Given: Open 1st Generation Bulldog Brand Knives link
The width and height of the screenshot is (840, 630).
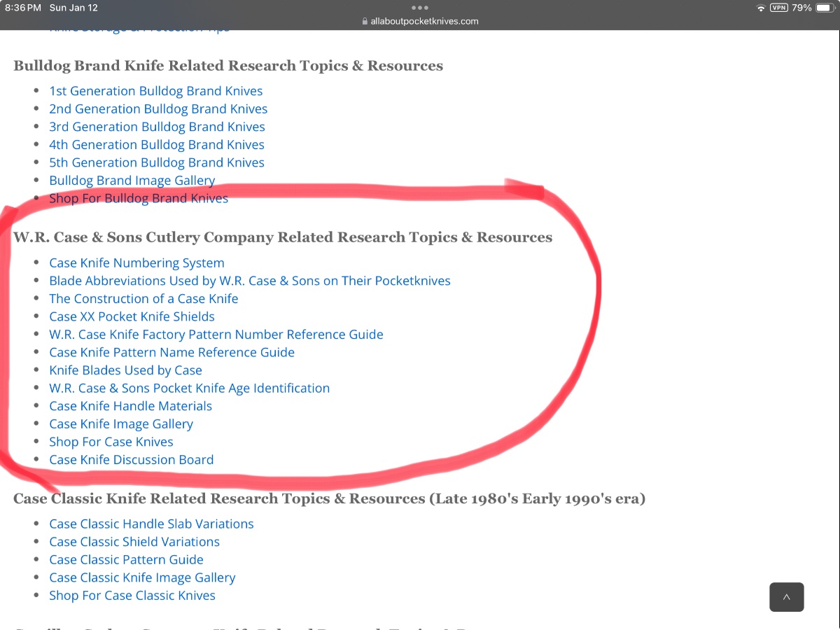Looking at the screenshot, I should click(155, 91).
